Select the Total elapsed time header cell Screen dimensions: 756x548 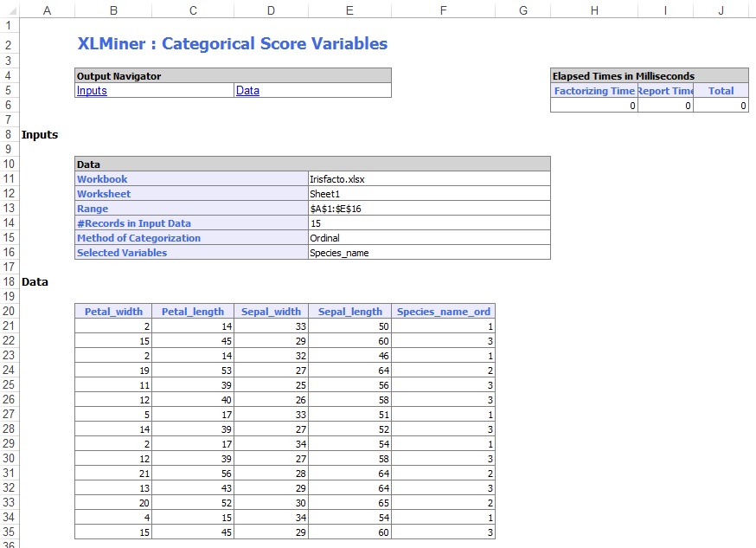[721, 91]
